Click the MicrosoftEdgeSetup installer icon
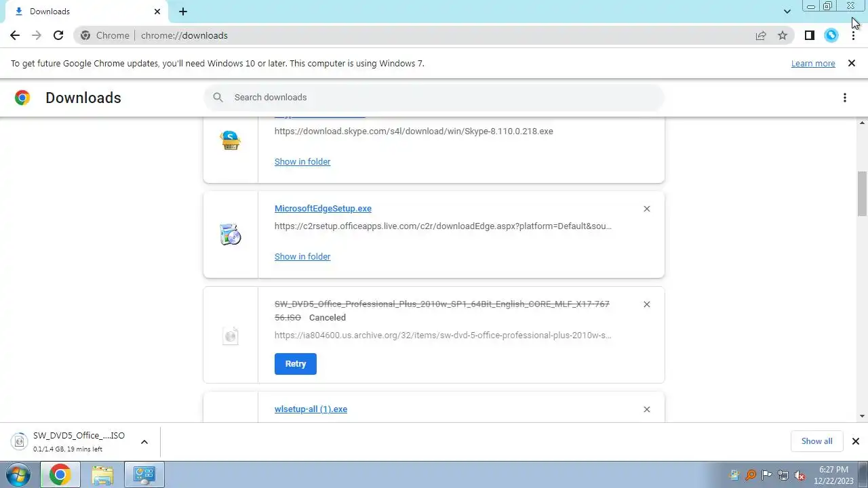 [x=231, y=235]
